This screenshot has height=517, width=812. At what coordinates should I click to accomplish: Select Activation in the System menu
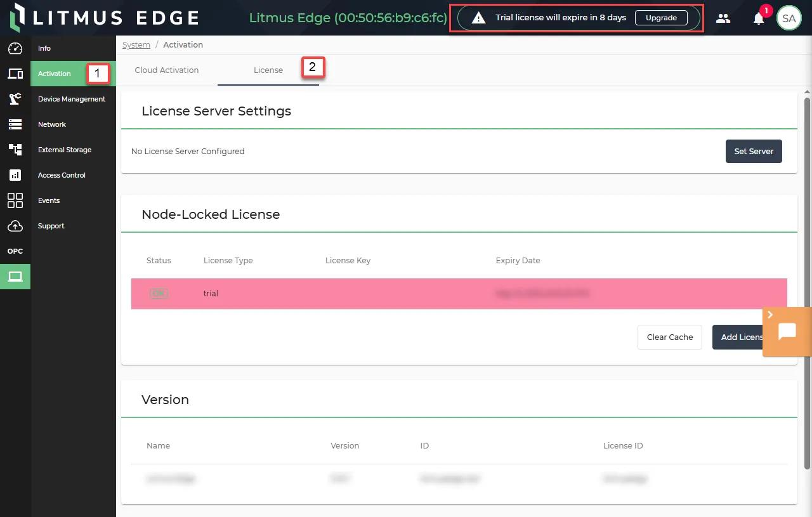pyautogui.click(x=74, y=74)
